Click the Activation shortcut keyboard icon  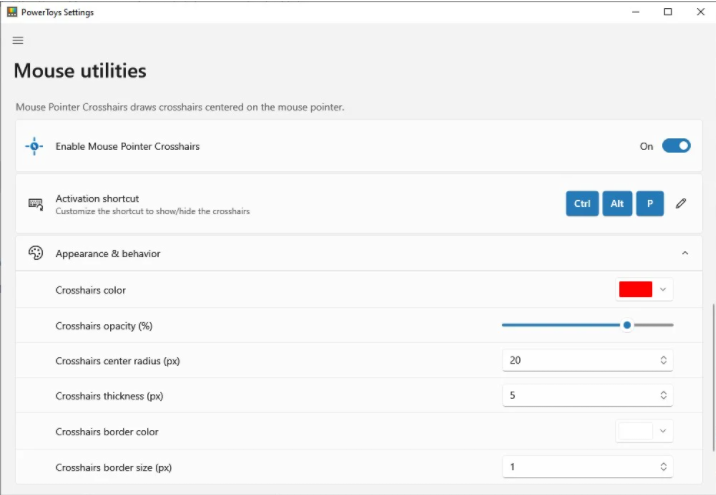pyautogui.click(x=35, y=204)
